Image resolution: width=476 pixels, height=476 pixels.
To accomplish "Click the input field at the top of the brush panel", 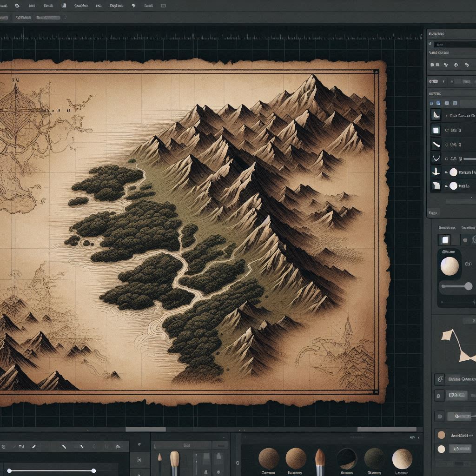I will (x=182, y=445).
